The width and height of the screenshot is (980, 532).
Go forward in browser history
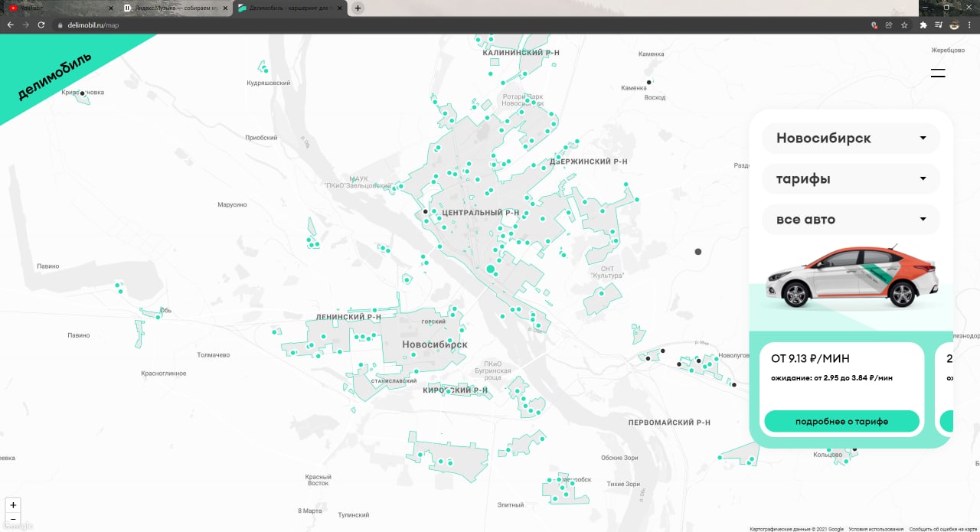25,24
